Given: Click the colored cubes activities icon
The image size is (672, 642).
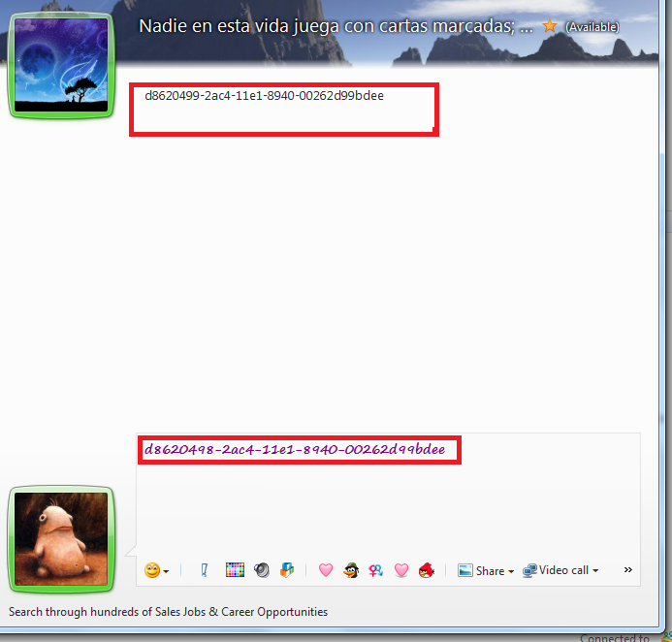Looking at the screenshot, I should tap(287, 570).
